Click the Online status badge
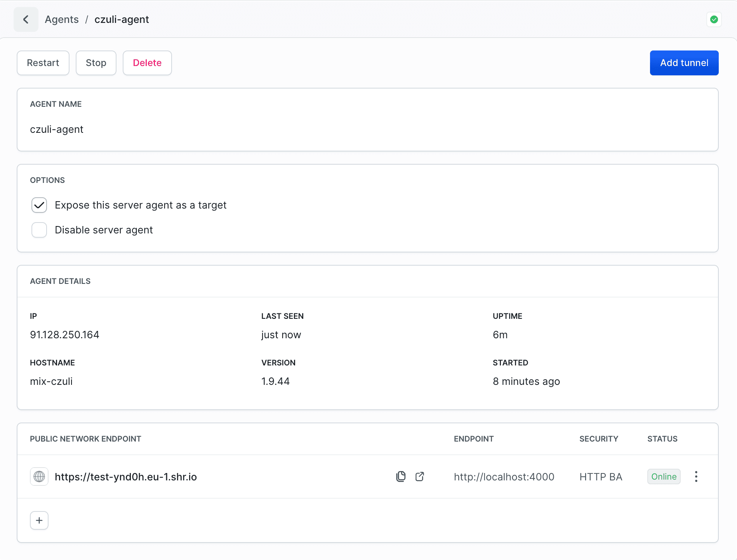 pyautogui.click(x=664, y=477)
